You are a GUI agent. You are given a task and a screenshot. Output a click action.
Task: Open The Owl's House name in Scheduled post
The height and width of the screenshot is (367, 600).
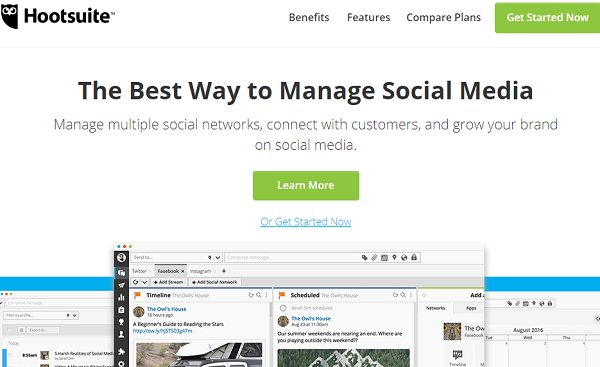coord(311,318)
